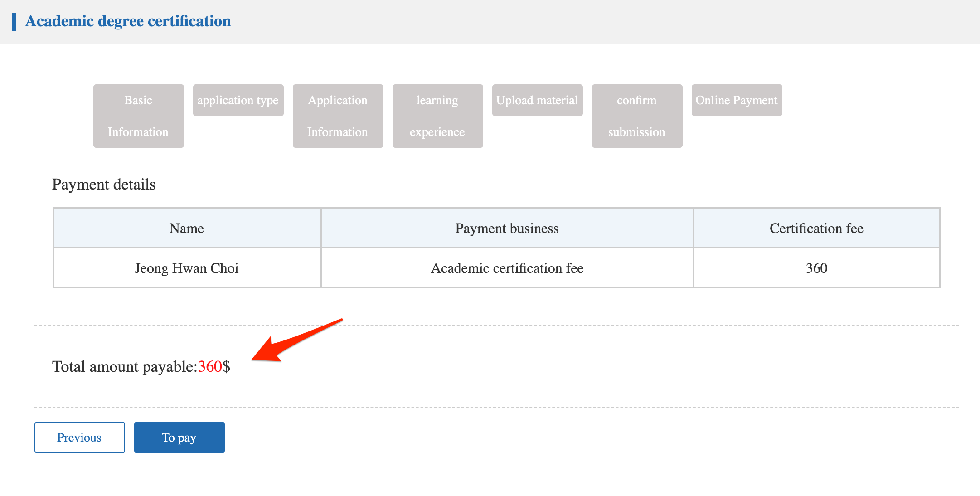Open the Upload material step

pyautogui.click(x=537, y=100)
